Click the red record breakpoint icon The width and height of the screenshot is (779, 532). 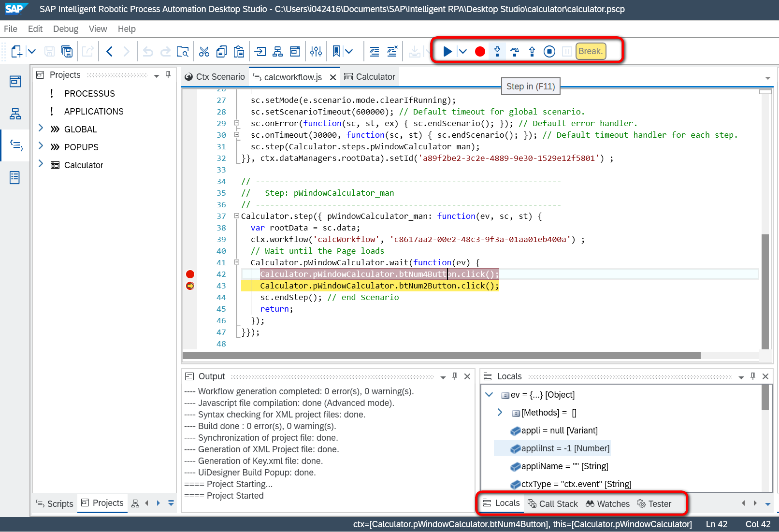[x=480, y=51]
